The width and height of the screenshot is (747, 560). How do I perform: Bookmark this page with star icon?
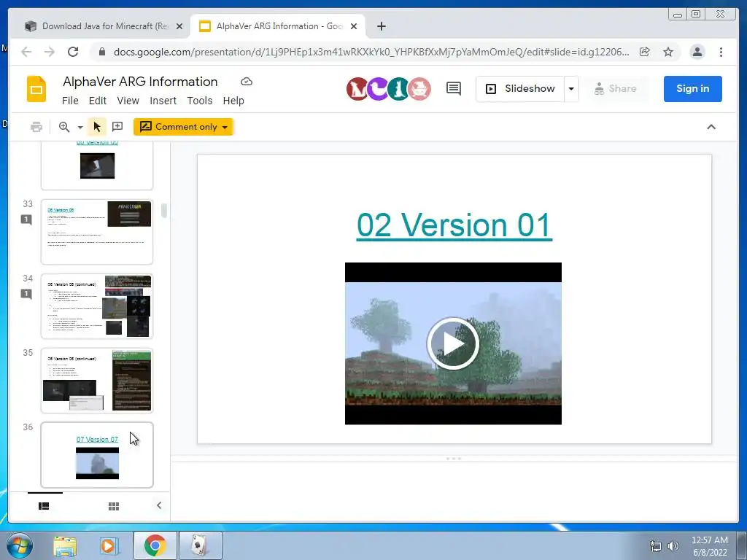pyautogui.click(x=668, y=52)
